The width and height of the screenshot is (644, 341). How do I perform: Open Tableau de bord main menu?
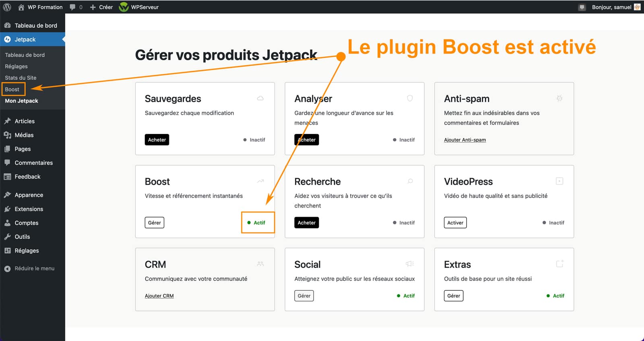33,25
